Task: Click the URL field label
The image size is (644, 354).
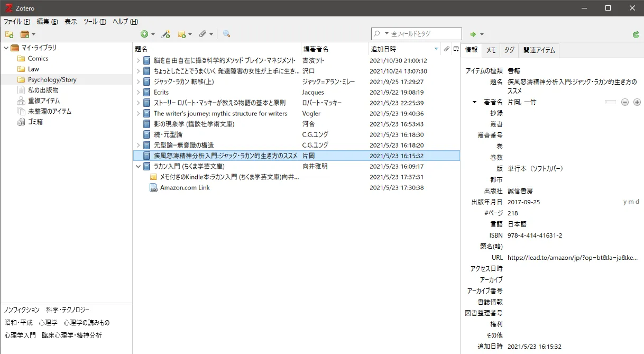Action: click(x=497, y=258)
